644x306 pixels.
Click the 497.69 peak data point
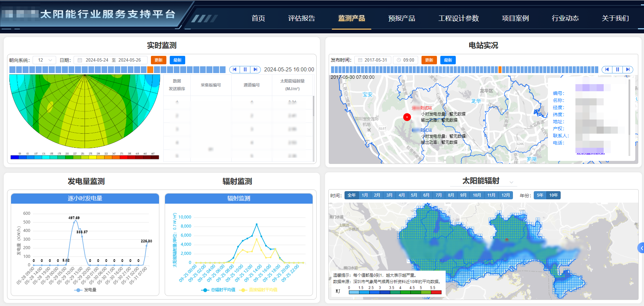click(74, 222)
